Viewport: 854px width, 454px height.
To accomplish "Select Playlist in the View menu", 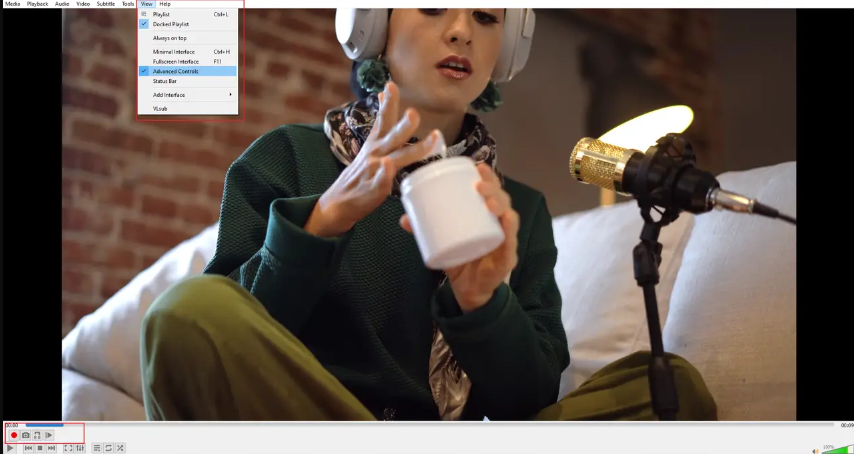I will 187,14.
